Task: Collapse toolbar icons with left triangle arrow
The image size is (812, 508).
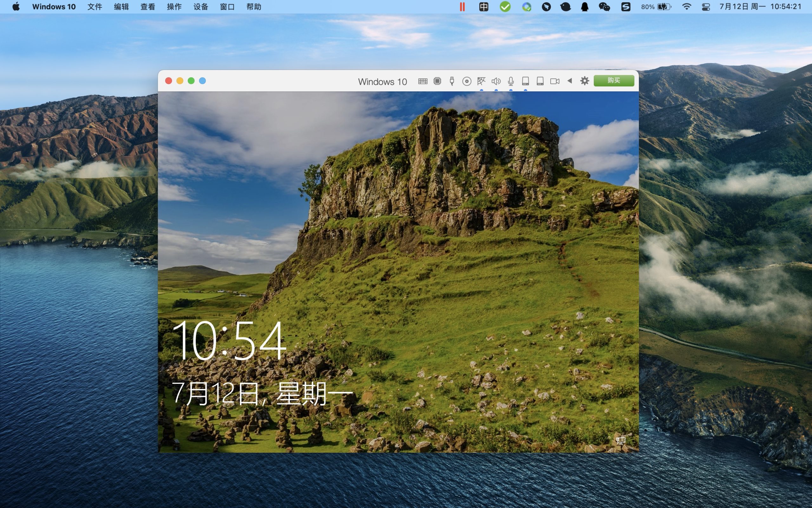Action: pyautogui.click(x=569, y=81)
